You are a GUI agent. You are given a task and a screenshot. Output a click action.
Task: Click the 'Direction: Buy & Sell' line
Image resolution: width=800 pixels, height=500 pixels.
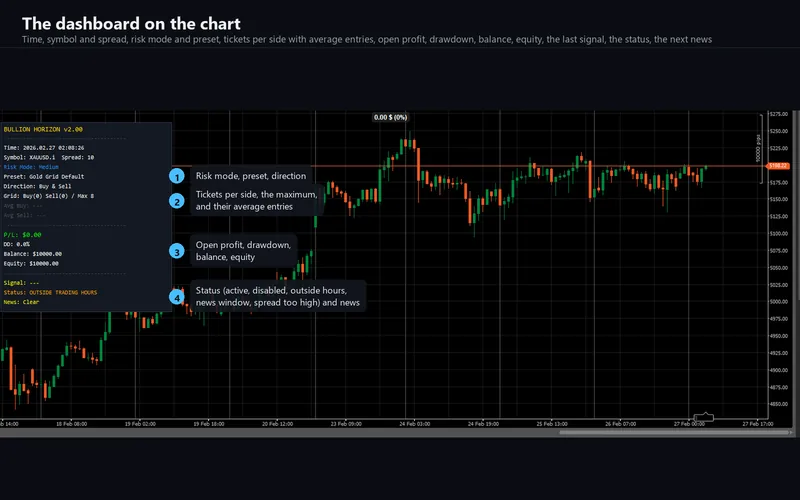[37, 186]
